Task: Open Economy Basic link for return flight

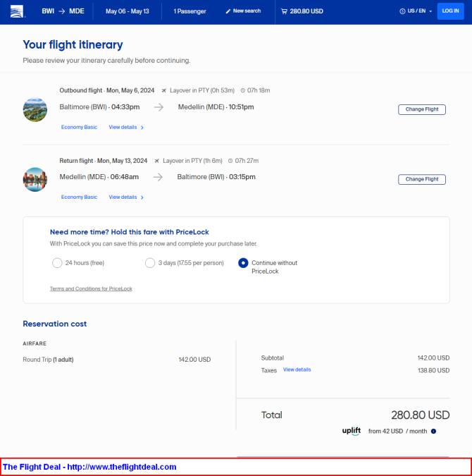Action: [x=79, y=197]
